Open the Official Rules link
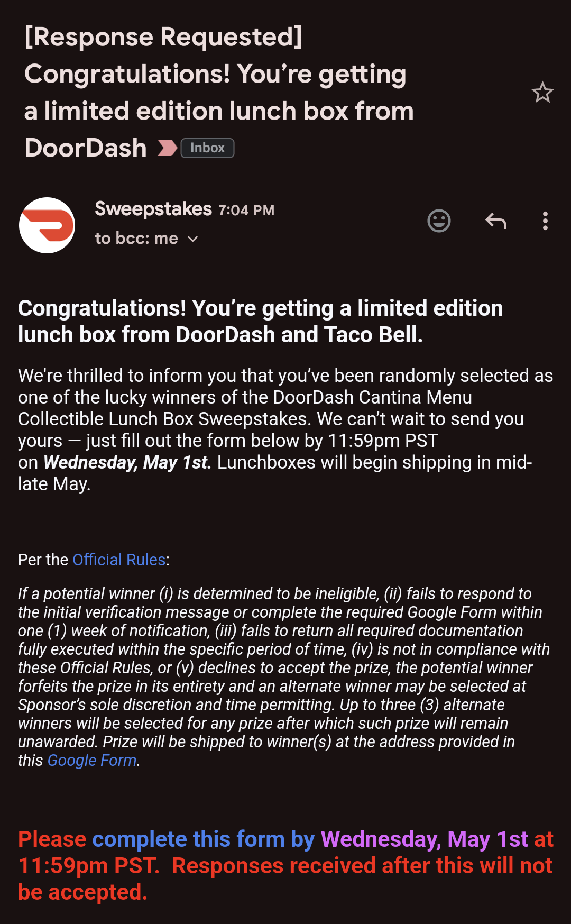 [x=119, y=560]
